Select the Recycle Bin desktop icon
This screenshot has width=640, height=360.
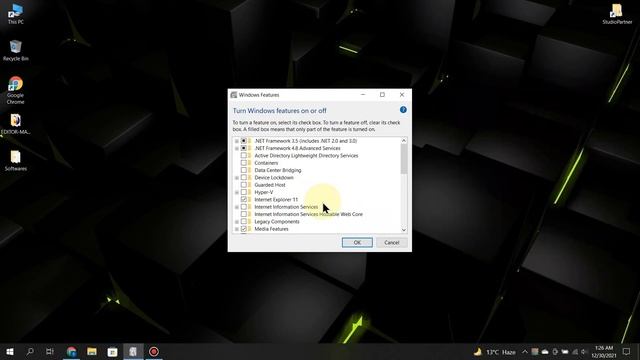point(16,51)
